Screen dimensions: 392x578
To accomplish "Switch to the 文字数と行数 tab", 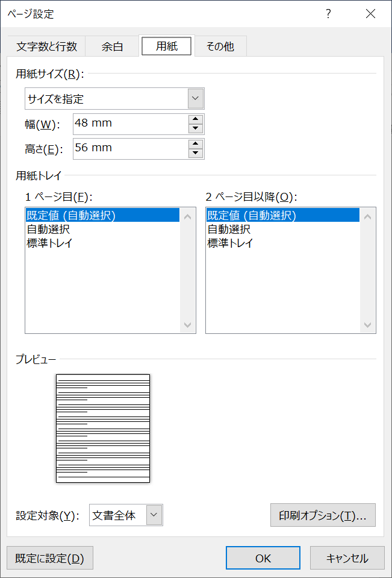I will [x=46, y=47].
